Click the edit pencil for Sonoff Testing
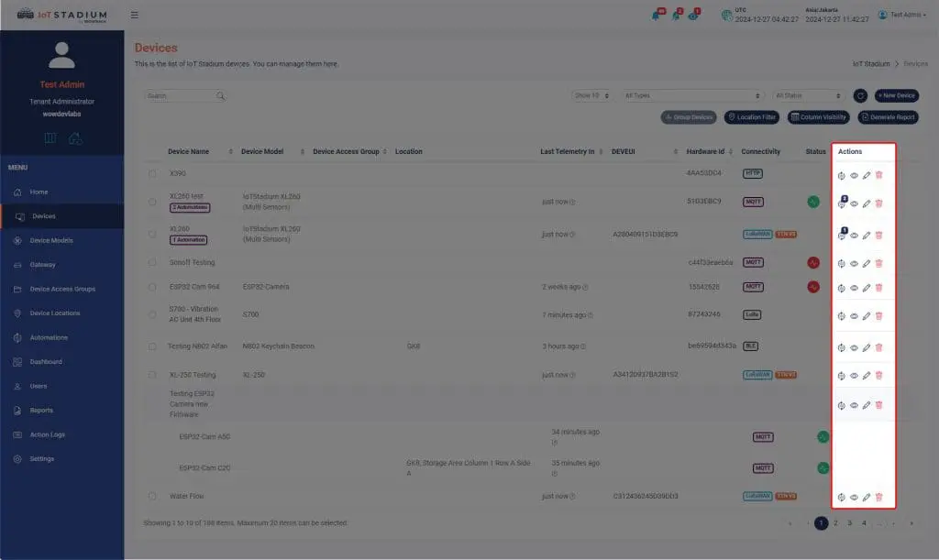 tap(867, 263)
